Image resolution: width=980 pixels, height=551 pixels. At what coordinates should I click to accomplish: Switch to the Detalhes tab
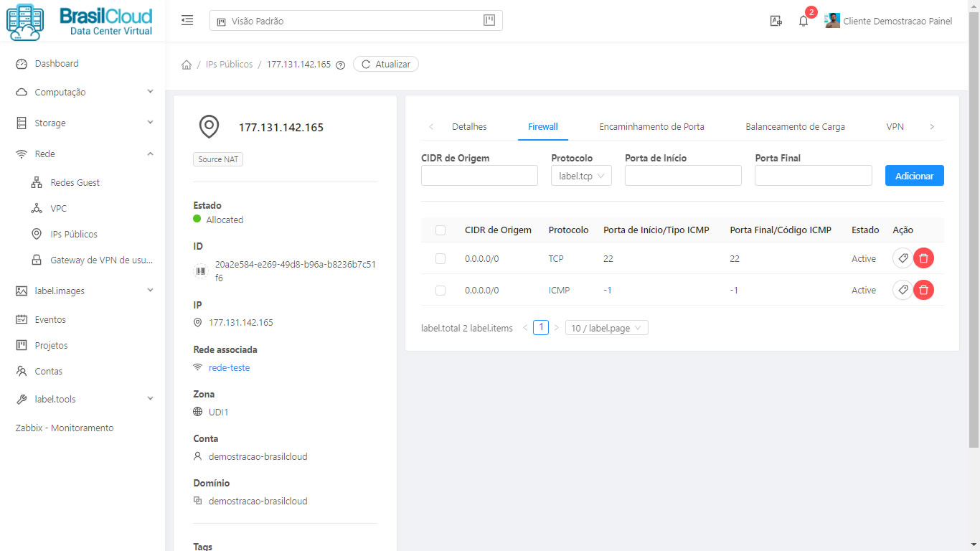click(469, 126)
